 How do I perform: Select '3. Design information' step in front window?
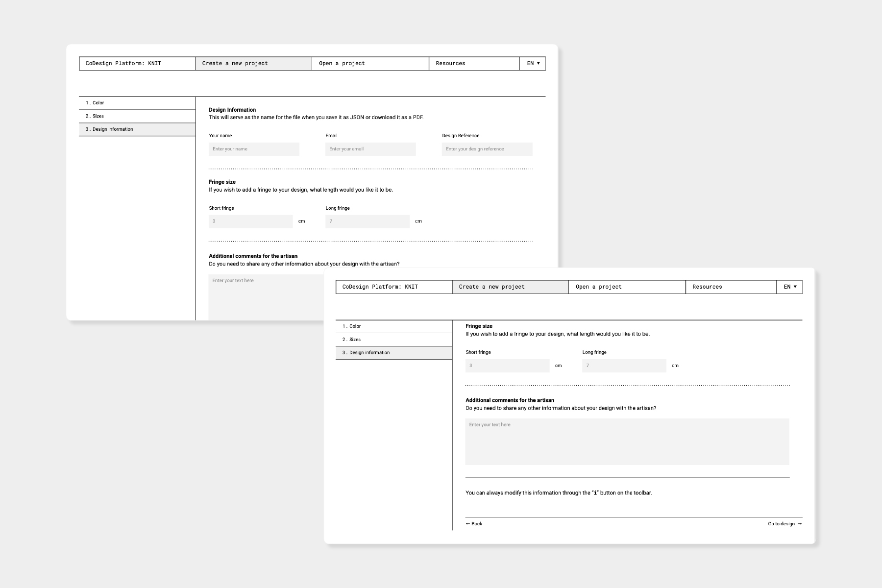point(393,353)
